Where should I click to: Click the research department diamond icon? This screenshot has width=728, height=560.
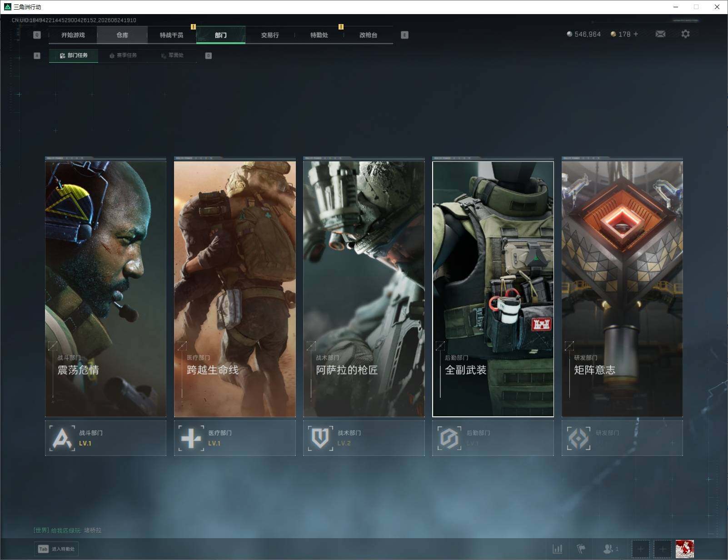[578, 438]
